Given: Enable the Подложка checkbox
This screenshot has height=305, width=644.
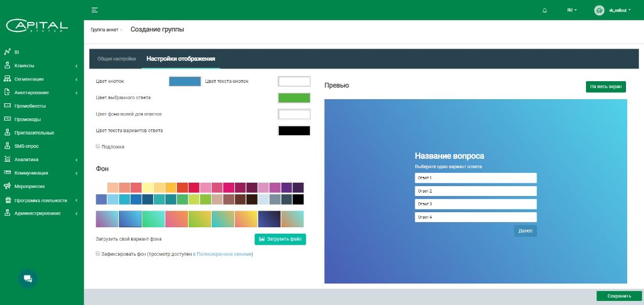Looking at the screenshot, I should point(98,146).
